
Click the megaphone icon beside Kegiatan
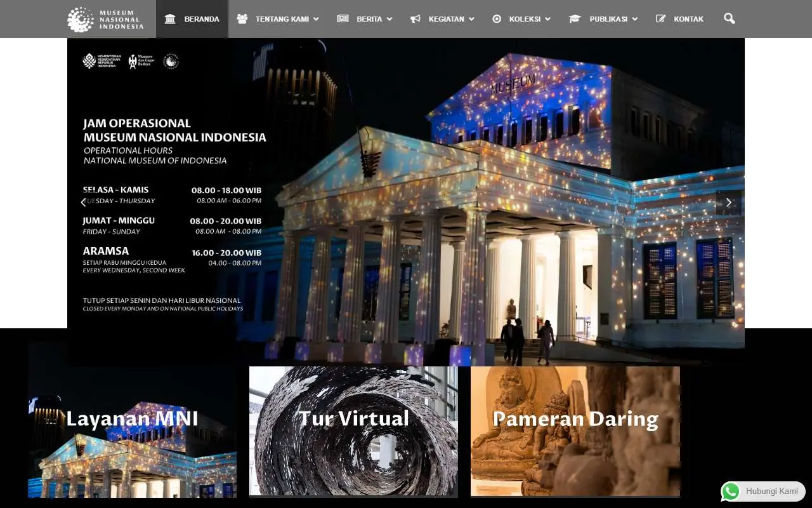tap(416, 19)
